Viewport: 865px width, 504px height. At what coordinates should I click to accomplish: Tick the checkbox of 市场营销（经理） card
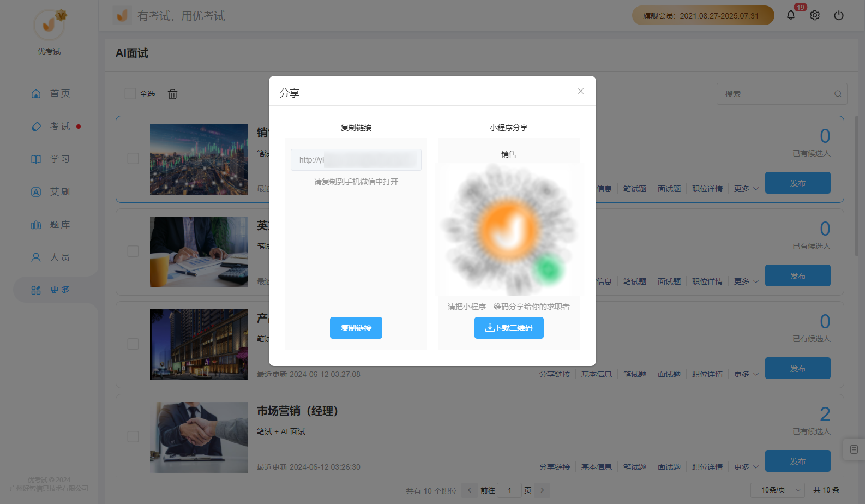coord(133,436)
